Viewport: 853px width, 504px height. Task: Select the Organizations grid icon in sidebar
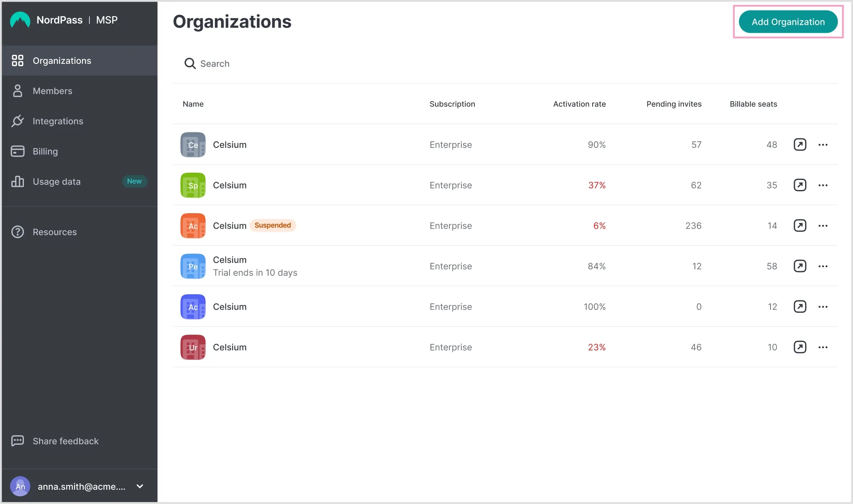(17, 61)
